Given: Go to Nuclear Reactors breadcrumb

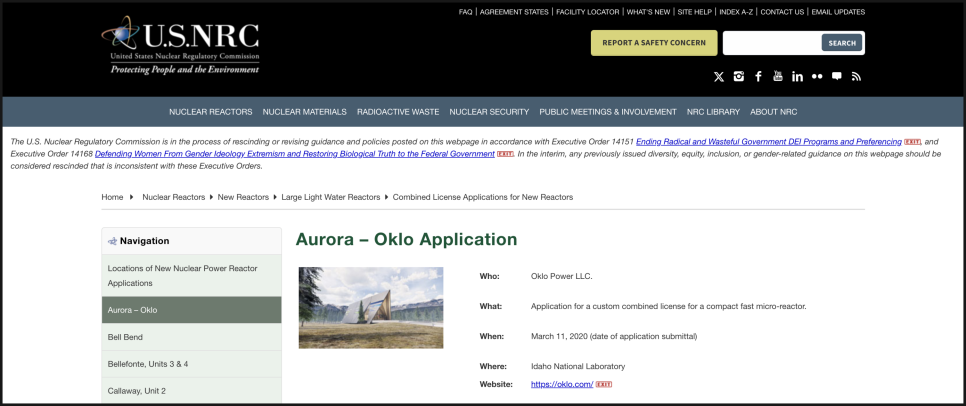Looking at the screenshot, I should tap(174, 197).
